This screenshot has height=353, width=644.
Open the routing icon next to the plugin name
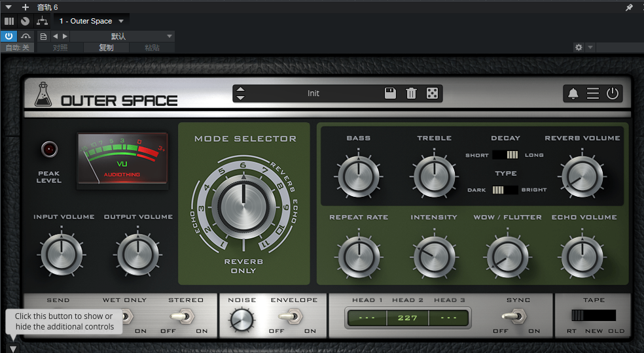coord(42,21)
